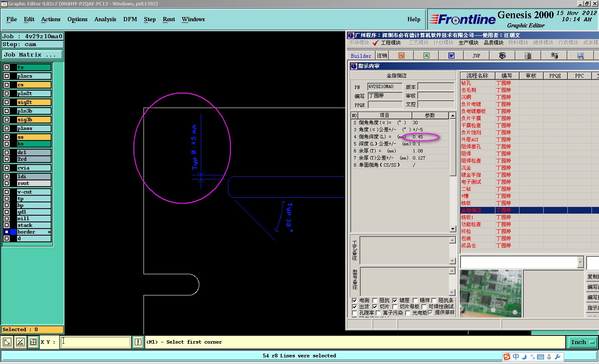The width and height of the screenshot is (599, 364).
Task: Click the eye preview icon in toolbar
Action: [502, 56]
